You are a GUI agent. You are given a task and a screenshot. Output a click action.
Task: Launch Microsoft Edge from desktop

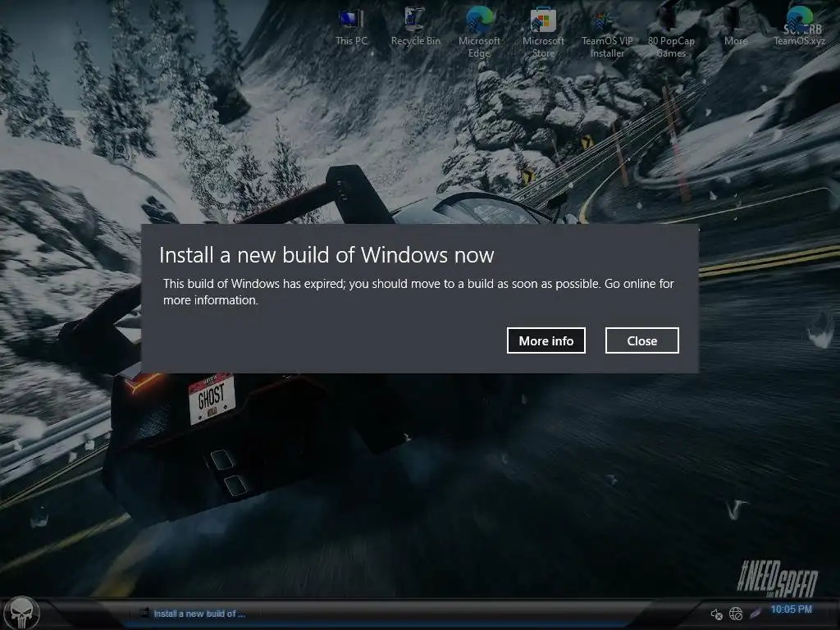click(x=479, y=32)
